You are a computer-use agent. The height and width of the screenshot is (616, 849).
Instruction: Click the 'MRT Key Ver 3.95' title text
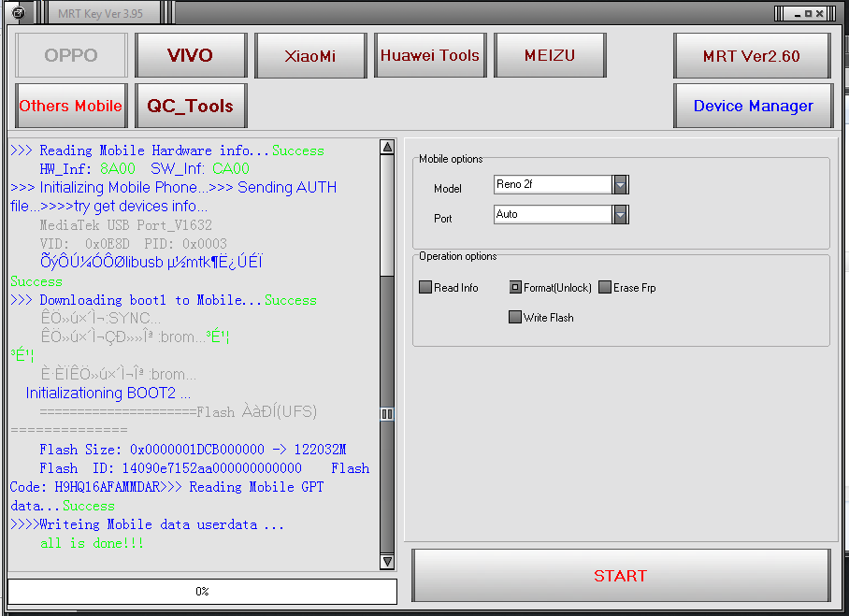pos(100,13)
